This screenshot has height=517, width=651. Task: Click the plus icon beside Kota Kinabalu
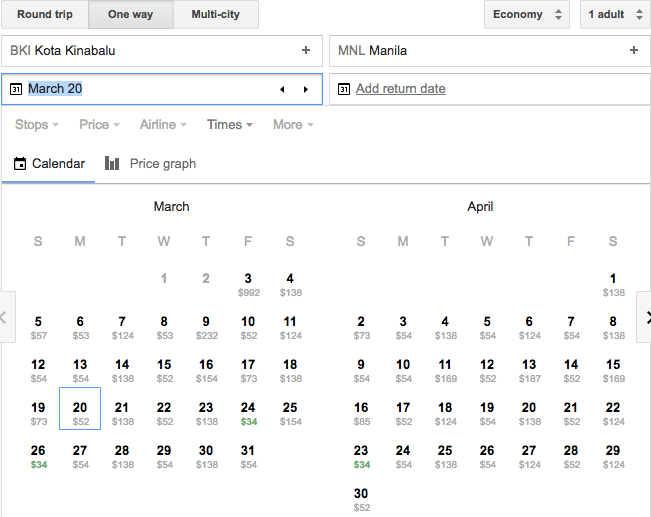click(306, 50)
